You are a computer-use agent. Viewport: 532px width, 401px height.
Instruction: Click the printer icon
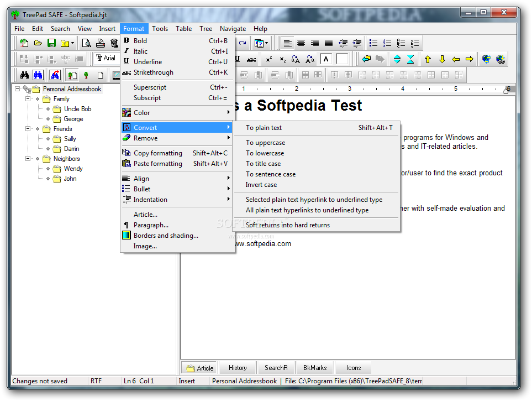pos(101,43)
